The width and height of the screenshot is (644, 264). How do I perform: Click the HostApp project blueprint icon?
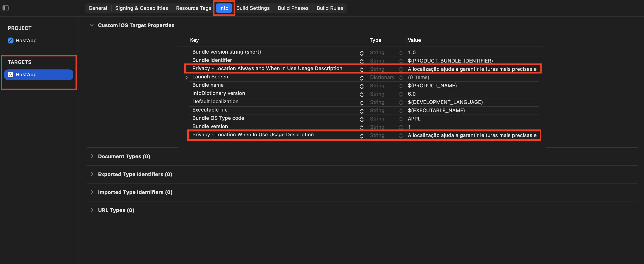[10, 40]
